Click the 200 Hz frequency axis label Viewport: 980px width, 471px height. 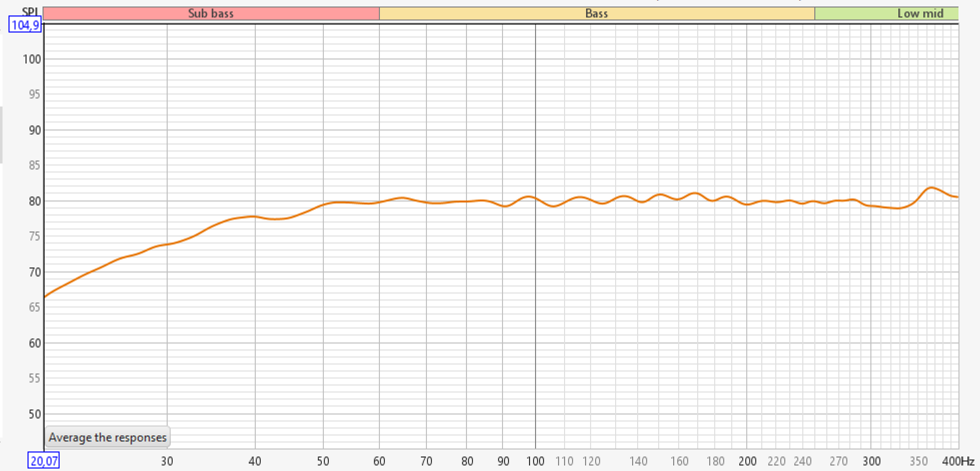(x=747, y=461)
